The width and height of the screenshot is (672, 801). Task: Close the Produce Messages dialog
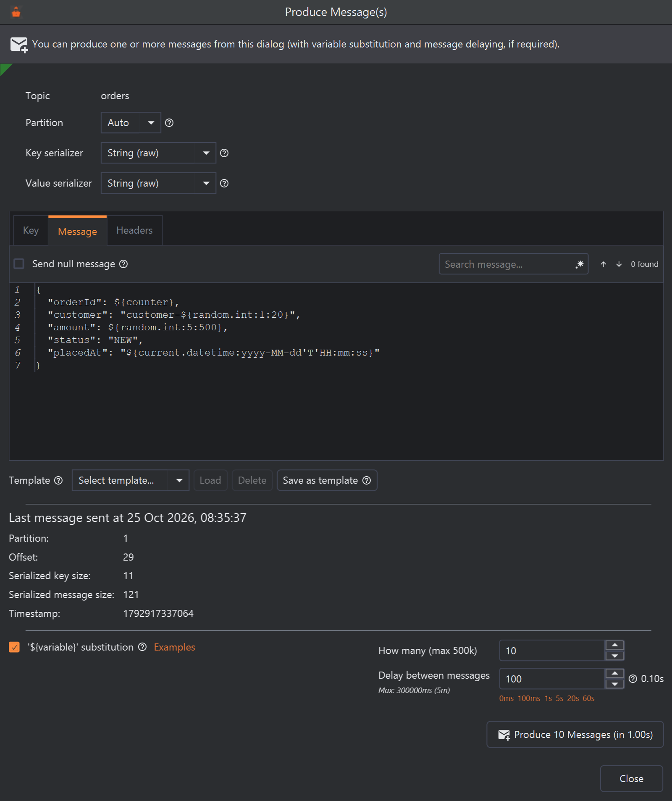631,779
